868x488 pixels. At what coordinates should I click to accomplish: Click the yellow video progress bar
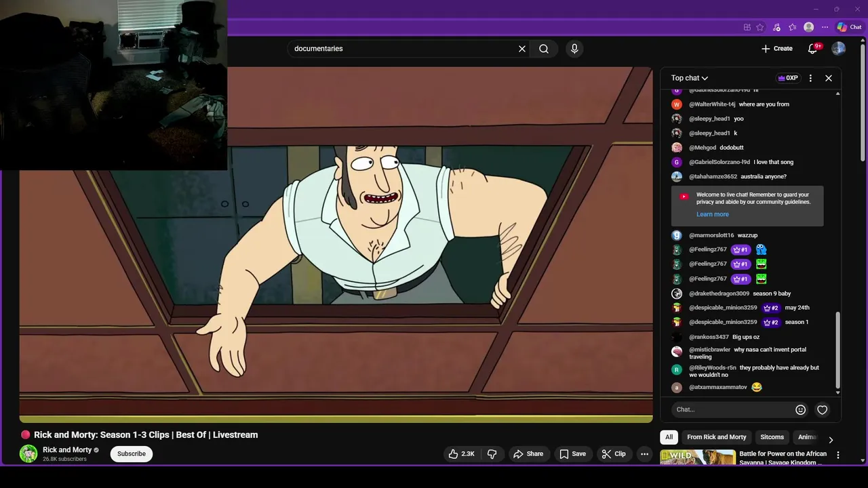click(336, 420)
